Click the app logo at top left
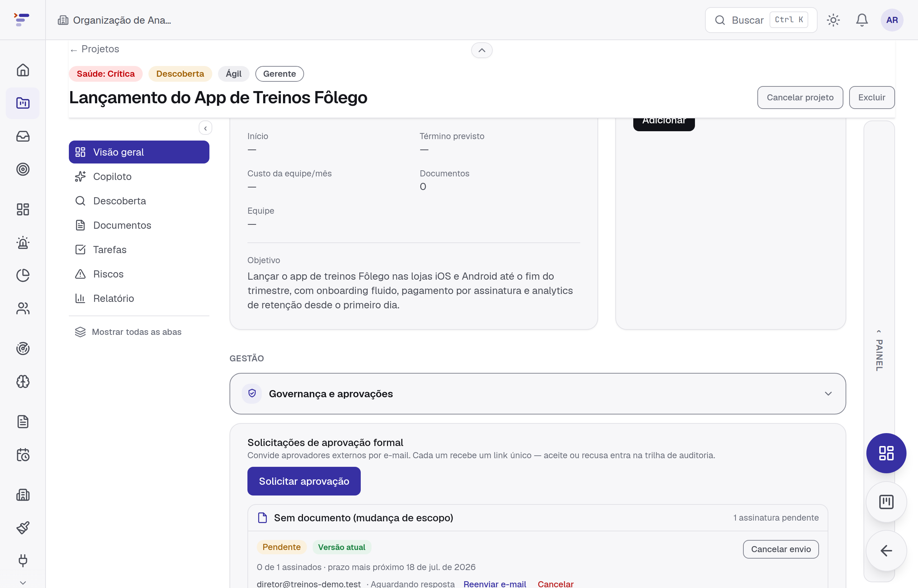 coord(22,19)
